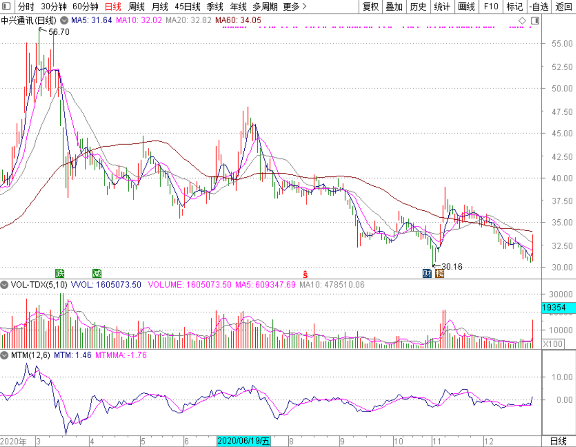Click the 日线 label at bottom-right corner
Screen dimensions: 576x447
(x=558, y=441)
